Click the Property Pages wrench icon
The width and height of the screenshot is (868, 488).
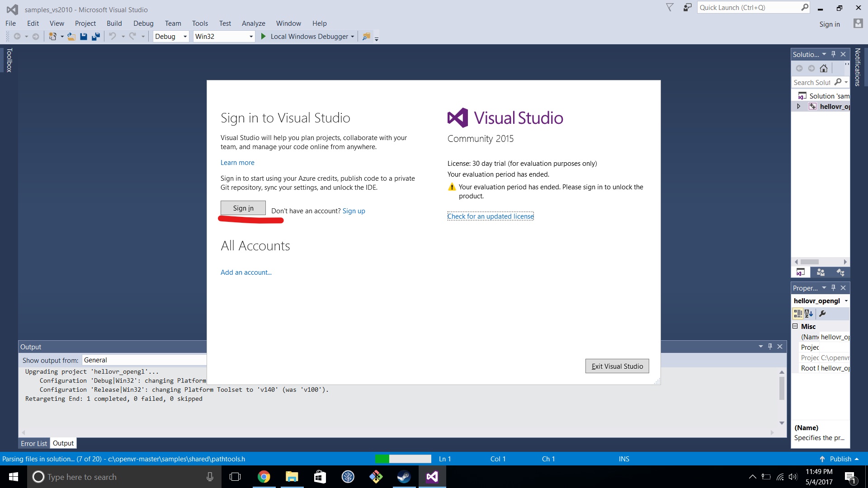point(823,314)
